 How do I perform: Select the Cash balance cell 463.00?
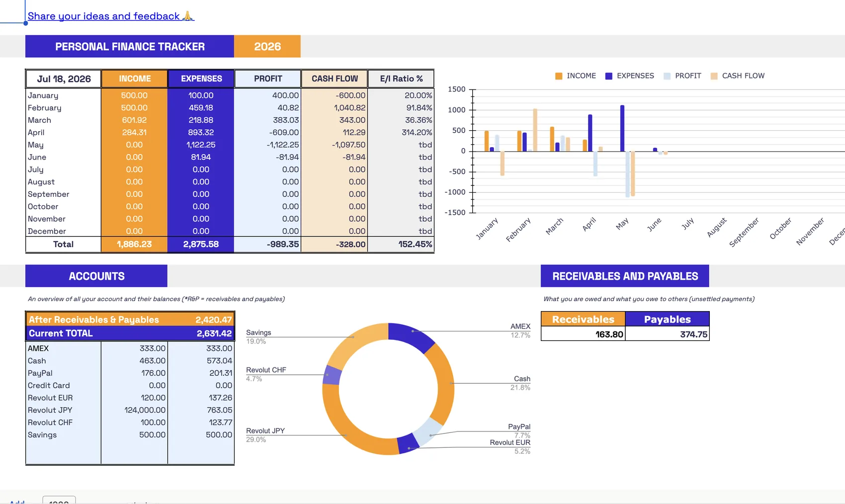coord(134,361)
